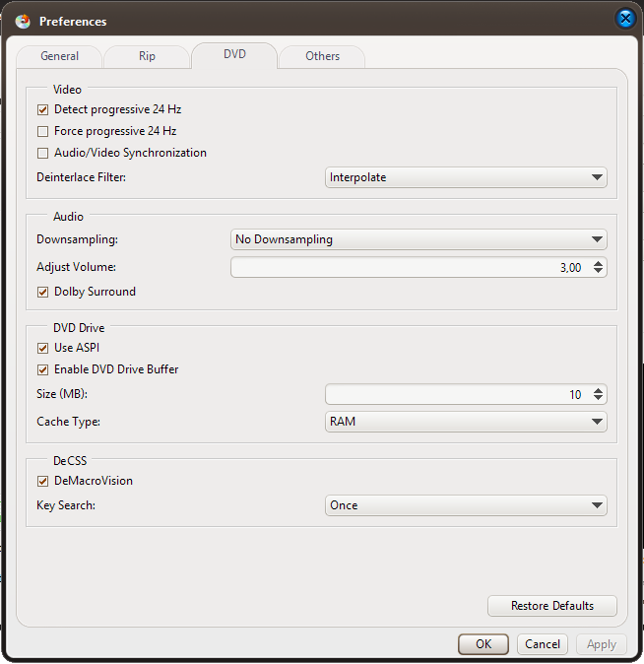The width and height of the screenshot is (644, 664).
Task: Select the DVD tab
Action: click(x=234, y=54)
